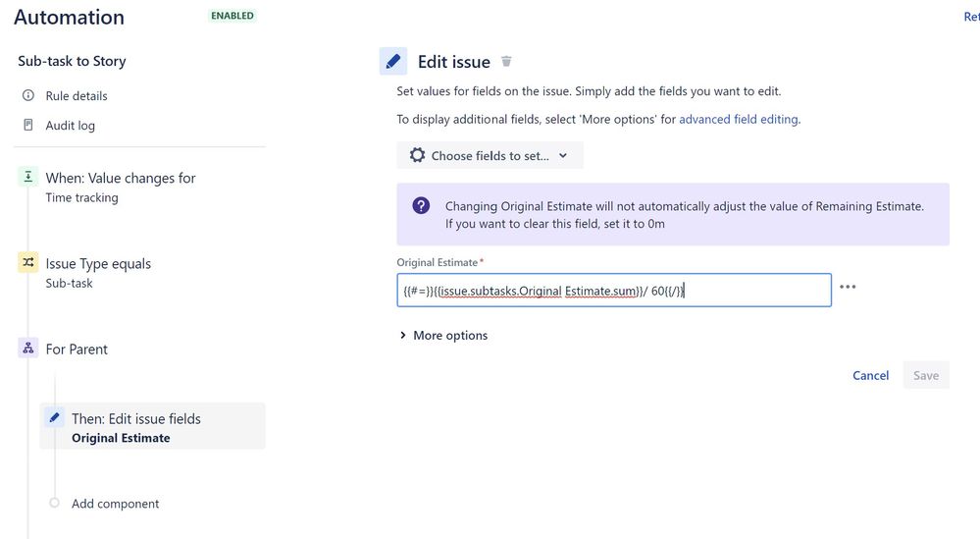Click the Save button
Image resolution: width=980 pixels, height=539 pixels.
click(926, 375)
